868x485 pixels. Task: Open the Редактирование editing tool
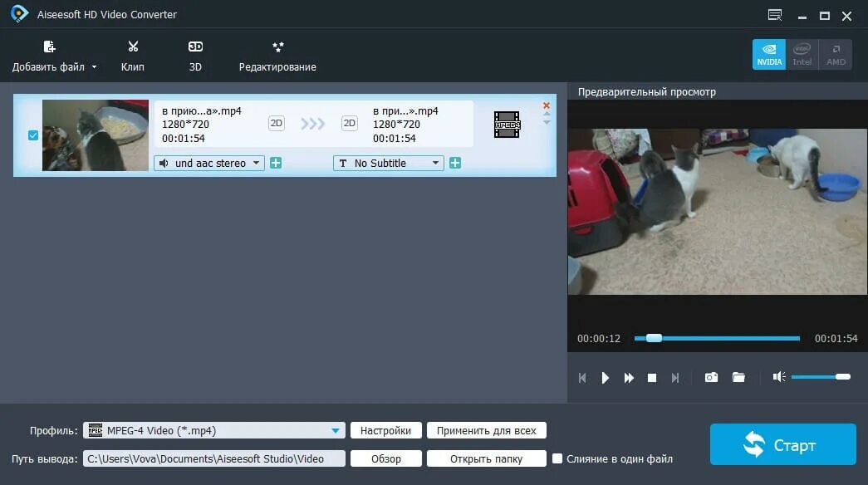click(277, 56)
